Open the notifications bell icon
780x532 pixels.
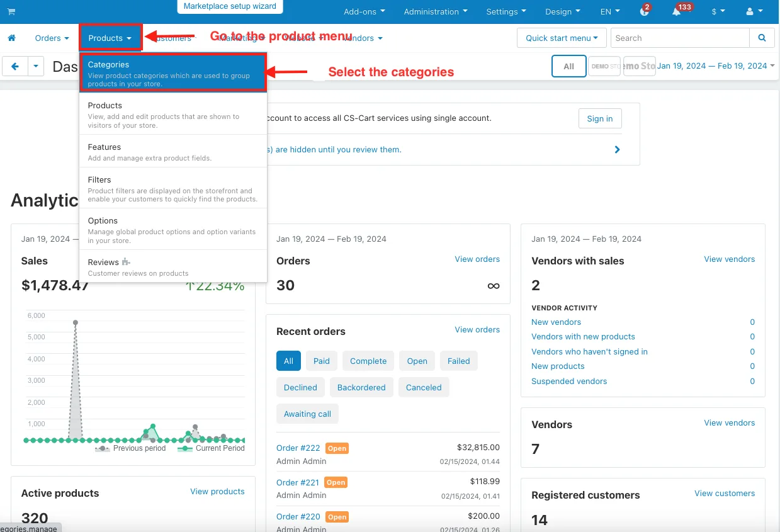(x=676, y=11)
